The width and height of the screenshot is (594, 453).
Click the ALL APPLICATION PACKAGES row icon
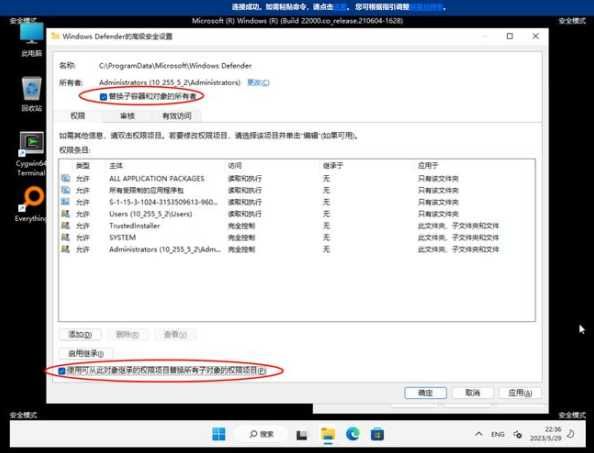[66, 178]
